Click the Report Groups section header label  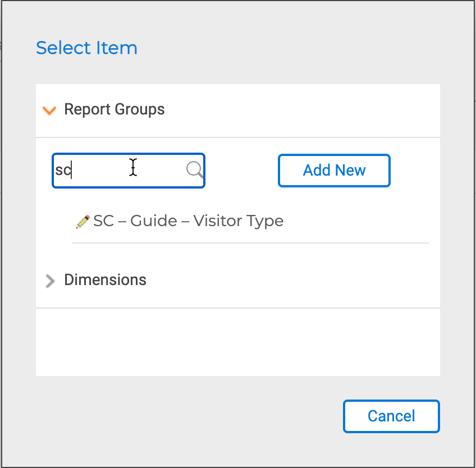(115, 109)
